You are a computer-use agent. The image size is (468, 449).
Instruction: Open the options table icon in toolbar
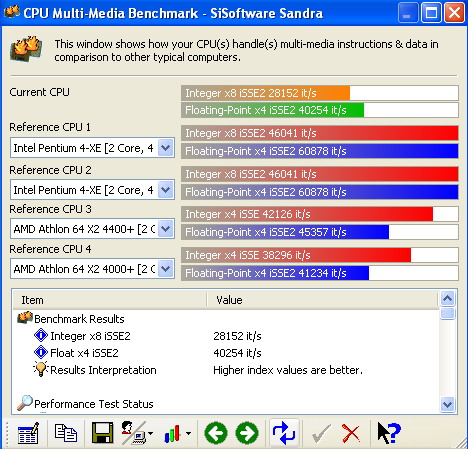(28, 433)
